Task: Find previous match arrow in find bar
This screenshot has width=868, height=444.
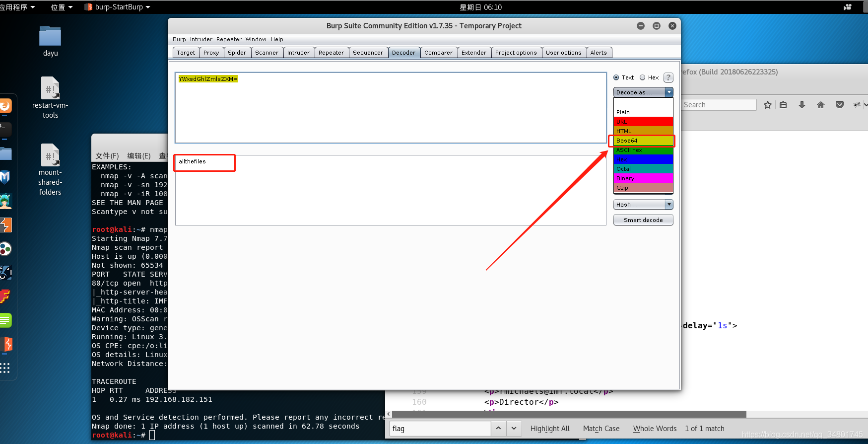Action: click(x=498, y=428)
